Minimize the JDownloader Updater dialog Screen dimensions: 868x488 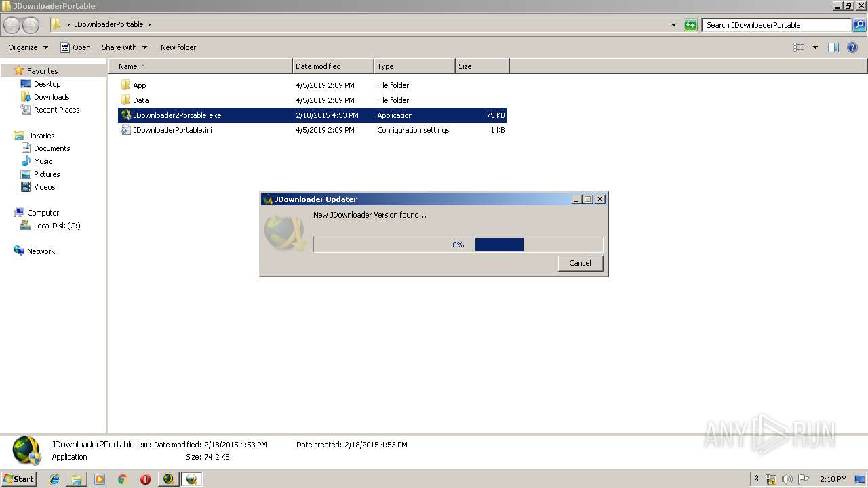(576, 199)
